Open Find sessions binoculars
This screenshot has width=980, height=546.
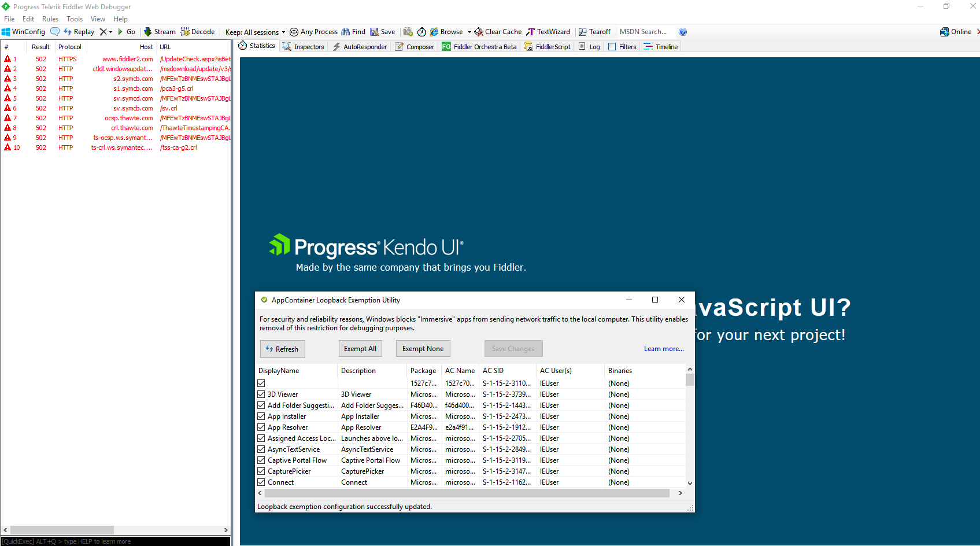(353, 32)
